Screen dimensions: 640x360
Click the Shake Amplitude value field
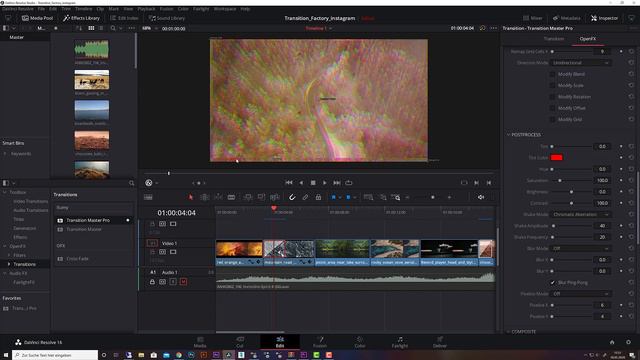pos(602,226)
